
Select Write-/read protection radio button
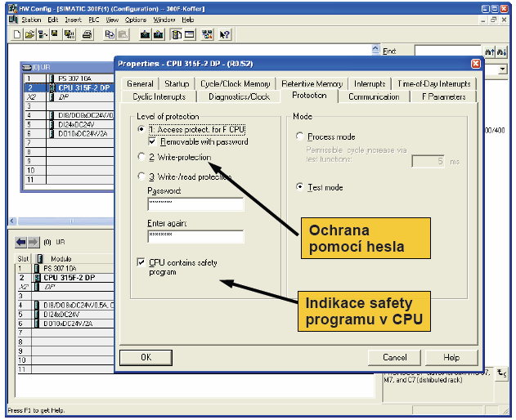tap(141, 176)
